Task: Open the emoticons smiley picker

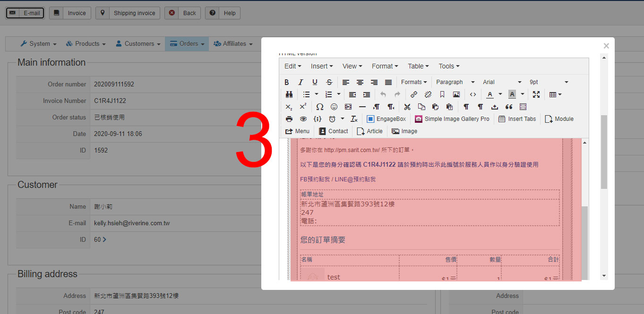Action: tap(334, 107)
